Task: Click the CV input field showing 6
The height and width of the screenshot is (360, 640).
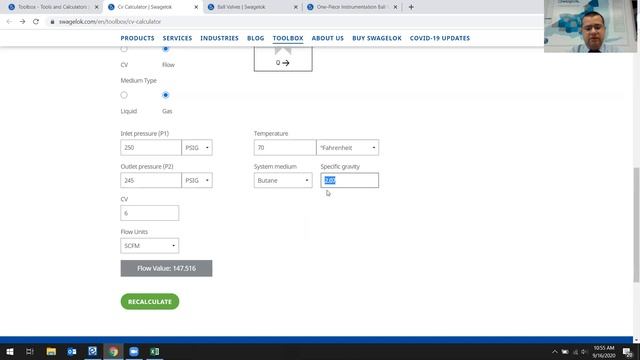Action: coord(149,213)
